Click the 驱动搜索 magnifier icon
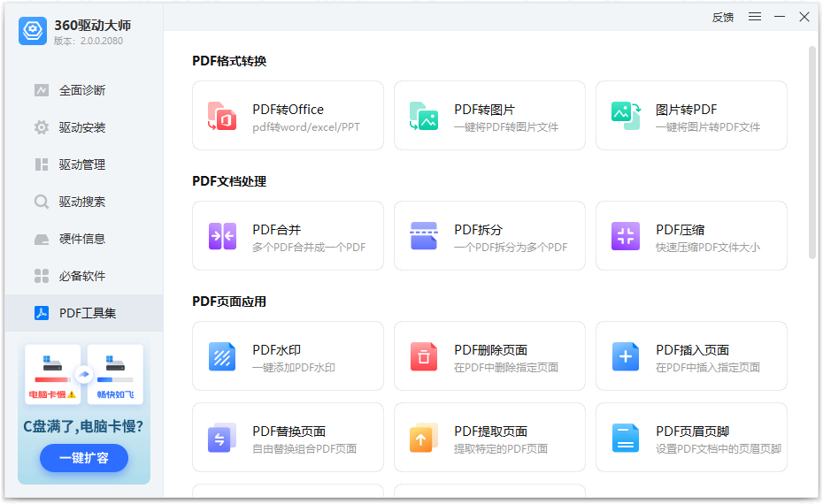Viewport: 823px width, 504px height. (x=42, y=202)
